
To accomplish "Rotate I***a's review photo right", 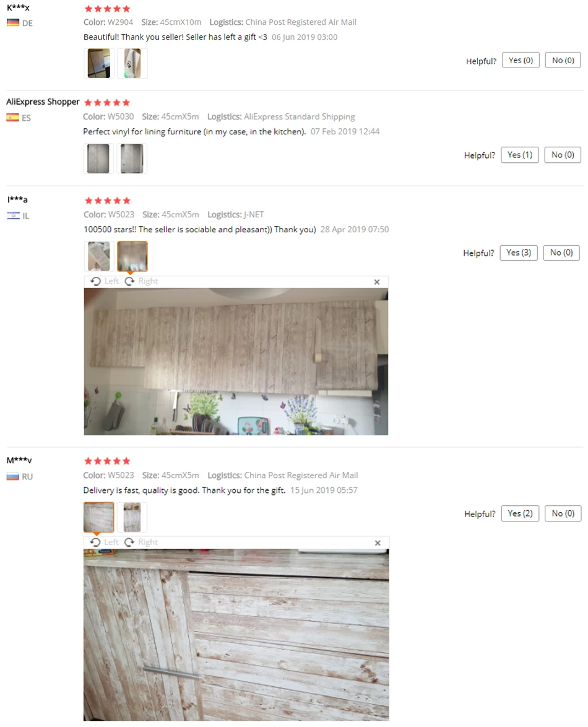I will pos(141,281).
